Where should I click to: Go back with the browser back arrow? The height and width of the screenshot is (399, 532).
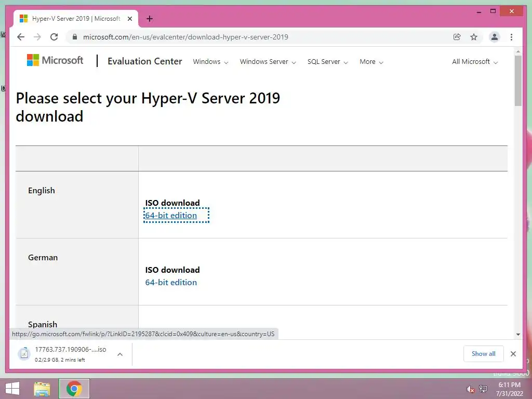click(x=21, y=37)
